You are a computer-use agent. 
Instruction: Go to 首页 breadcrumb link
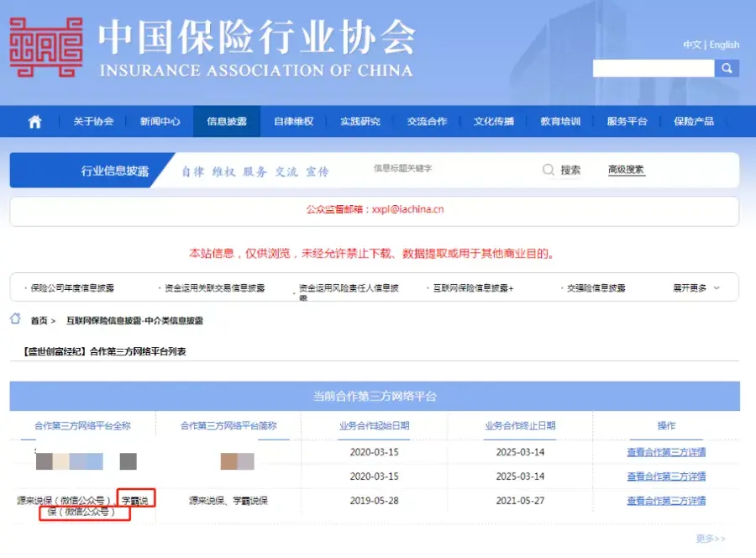click(39, 321)
